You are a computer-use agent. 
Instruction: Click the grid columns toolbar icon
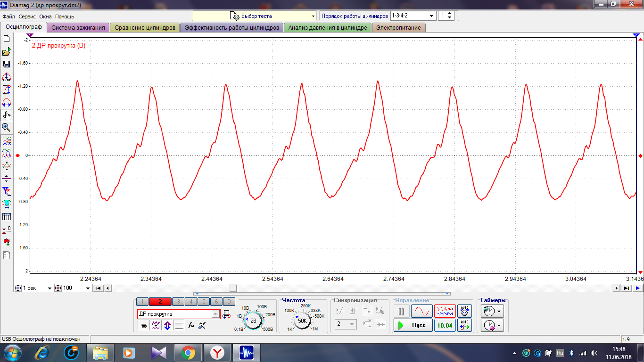7,216
